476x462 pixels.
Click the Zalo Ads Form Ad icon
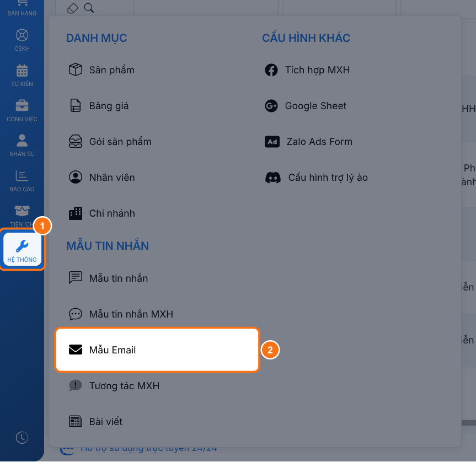click(x=272, y=142)
